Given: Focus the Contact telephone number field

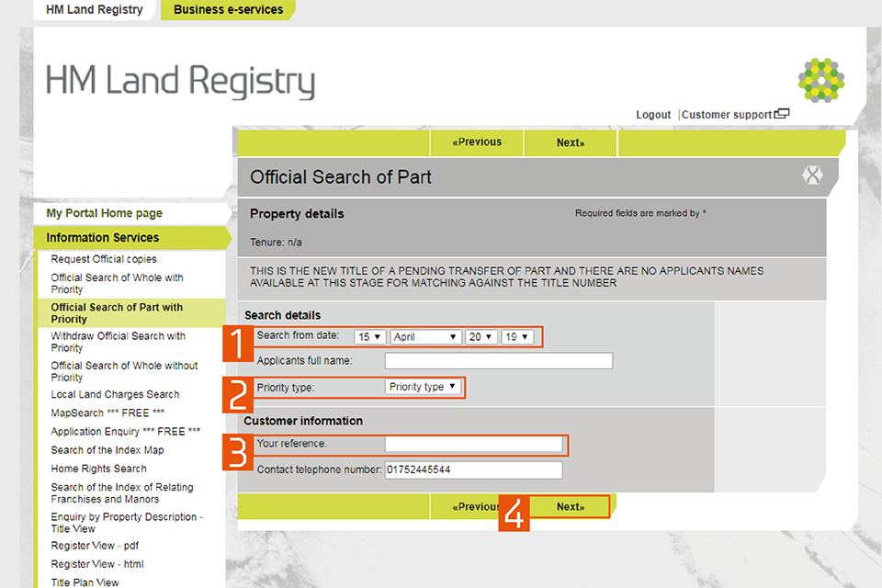Looking at the screenshot, I should tap(473, 470).
